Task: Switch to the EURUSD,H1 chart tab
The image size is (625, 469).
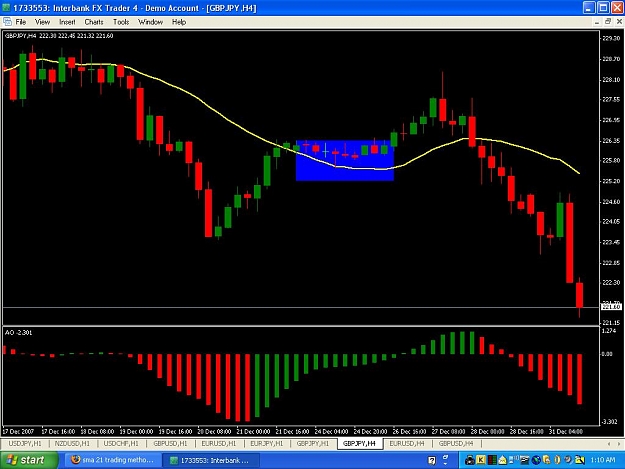Action: click(218, 443)
